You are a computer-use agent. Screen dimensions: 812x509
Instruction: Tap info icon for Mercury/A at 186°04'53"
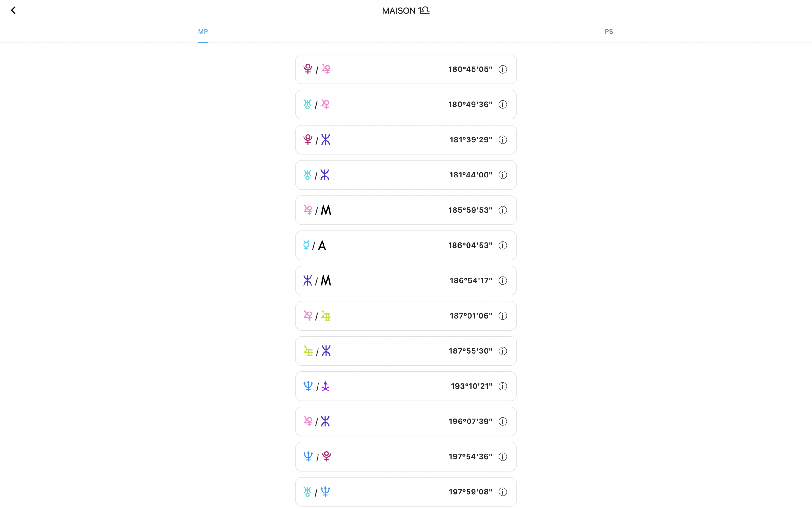502,245
